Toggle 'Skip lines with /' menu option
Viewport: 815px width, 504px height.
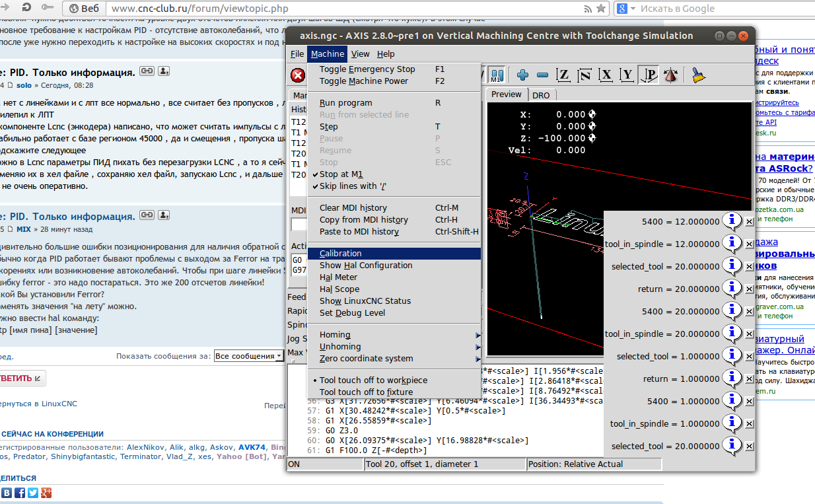(353, 186)
